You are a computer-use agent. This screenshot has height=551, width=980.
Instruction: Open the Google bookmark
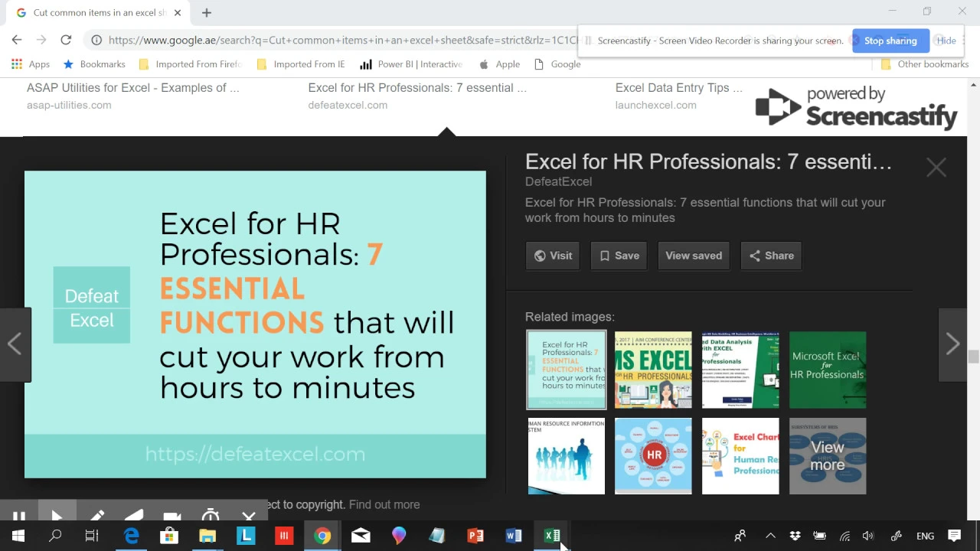tap(557, 64)
